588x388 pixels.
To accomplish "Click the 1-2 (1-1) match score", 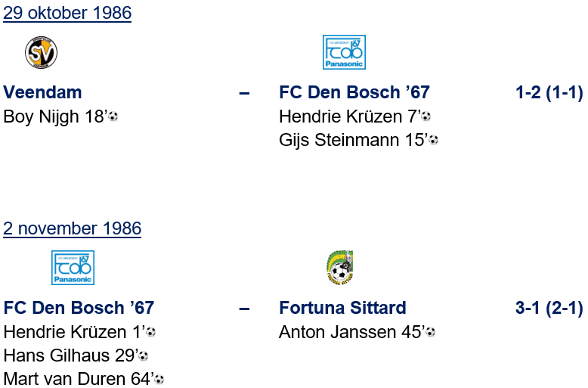I will [x=549, y=92].
